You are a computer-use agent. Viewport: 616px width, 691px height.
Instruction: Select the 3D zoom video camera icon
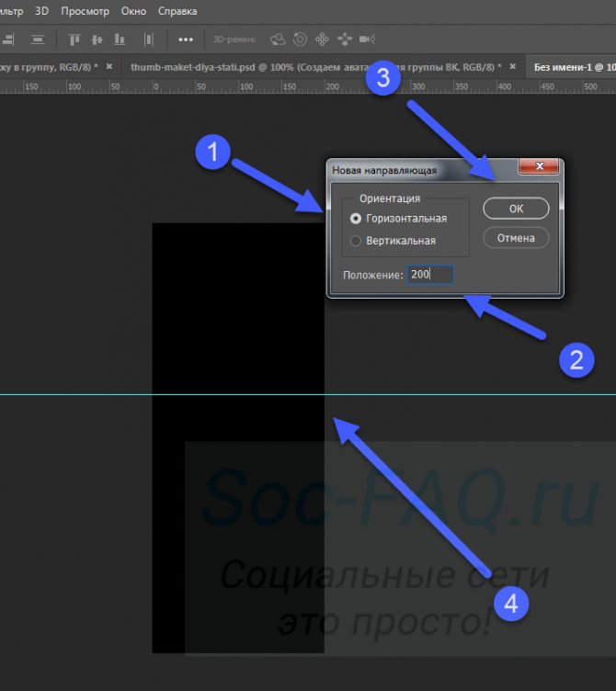[x=367, y=40]
